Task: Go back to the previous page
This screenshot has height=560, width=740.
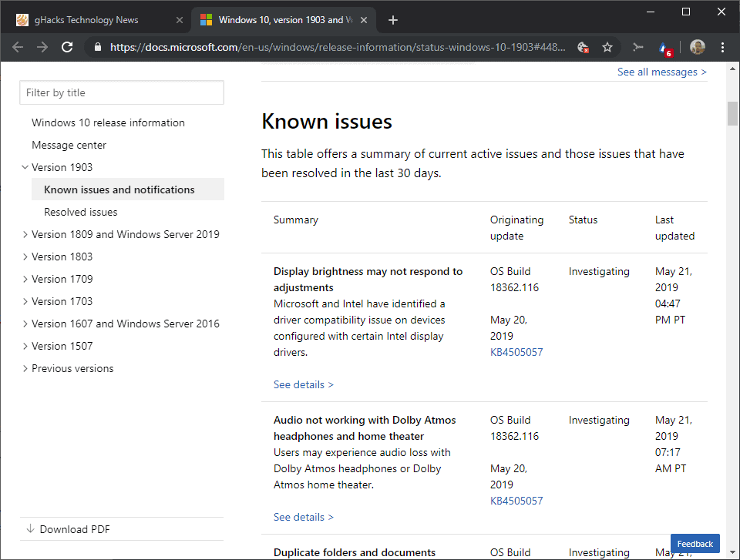Action: (18, 47)
